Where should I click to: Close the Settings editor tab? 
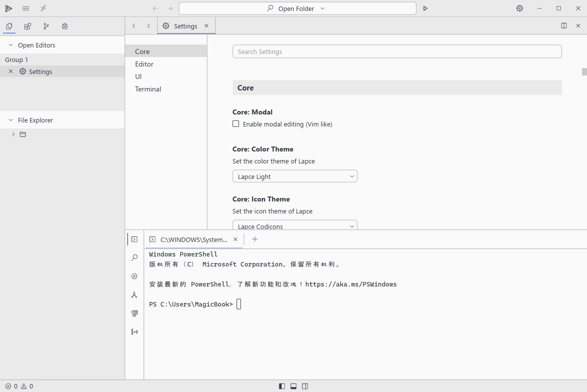pyautogui.click(x=206, y=26)
